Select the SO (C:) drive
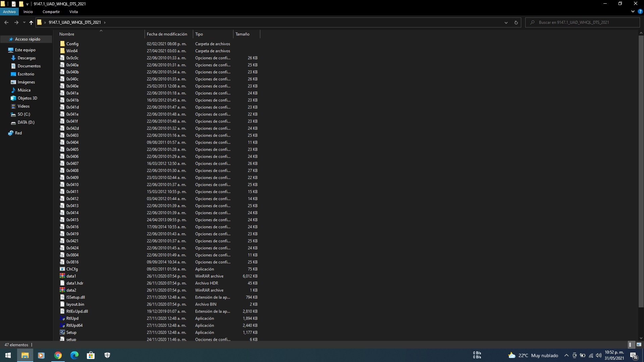Screen dimensions: 644x362 click(24, 114)
